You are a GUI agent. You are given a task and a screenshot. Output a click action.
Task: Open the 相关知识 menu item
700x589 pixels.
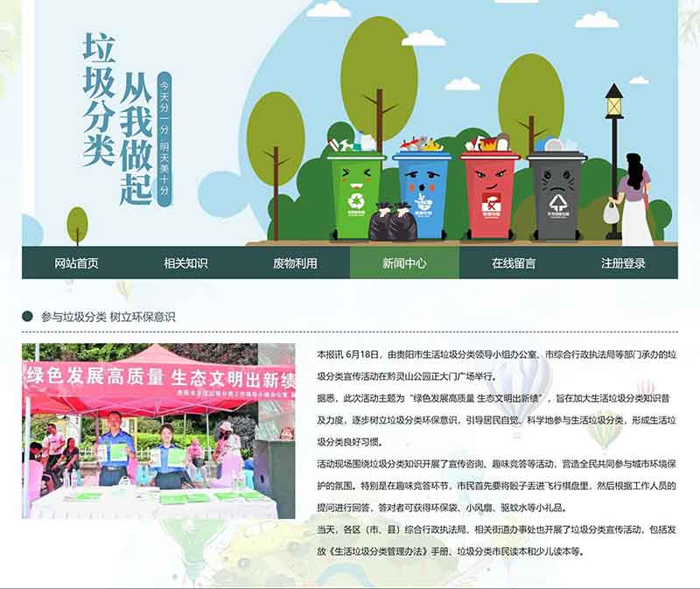pyautogui.click(x=185, y=263)
